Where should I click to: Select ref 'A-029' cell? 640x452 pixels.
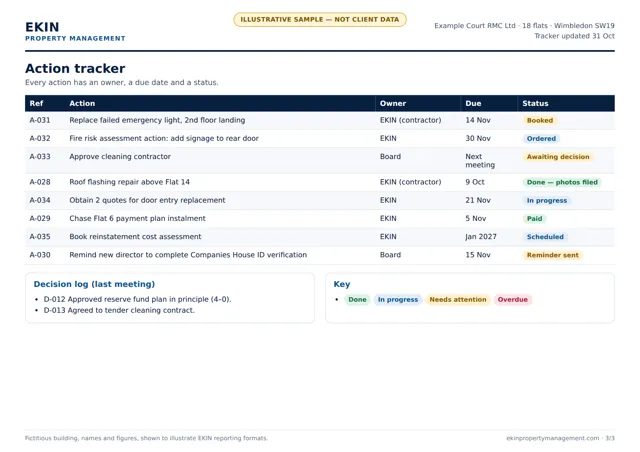(40, 218)
